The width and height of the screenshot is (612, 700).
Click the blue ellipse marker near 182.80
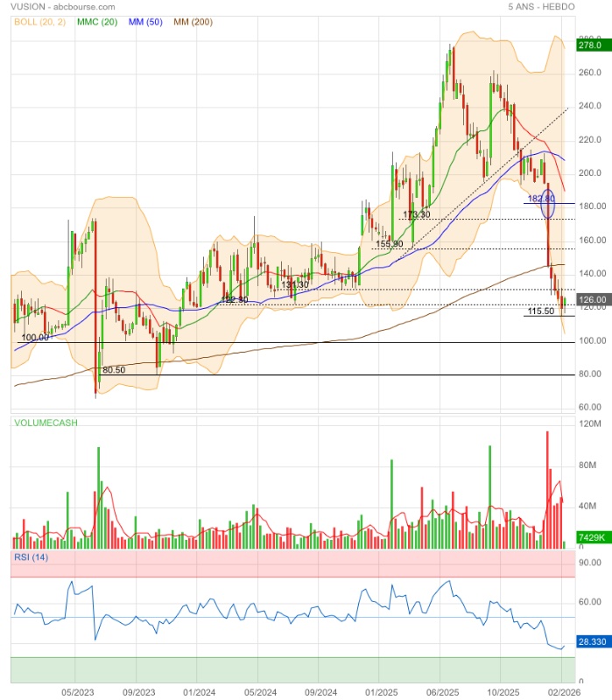(548, 204)
